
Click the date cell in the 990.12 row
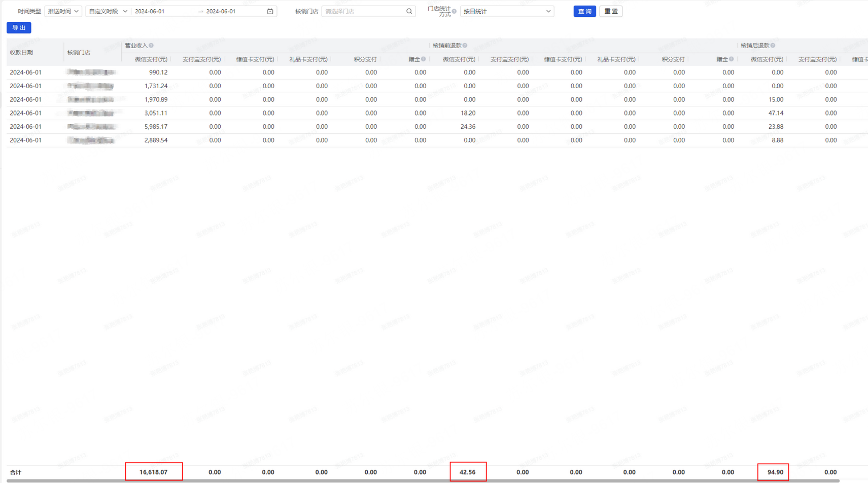(25, 72)
